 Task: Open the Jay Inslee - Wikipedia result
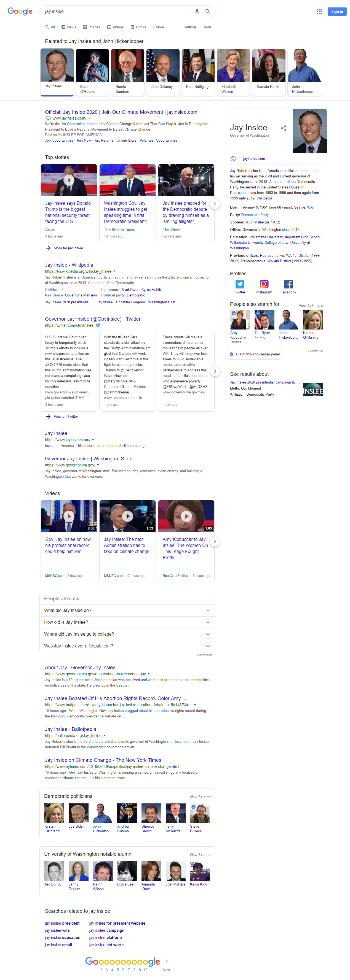[69, 265]
